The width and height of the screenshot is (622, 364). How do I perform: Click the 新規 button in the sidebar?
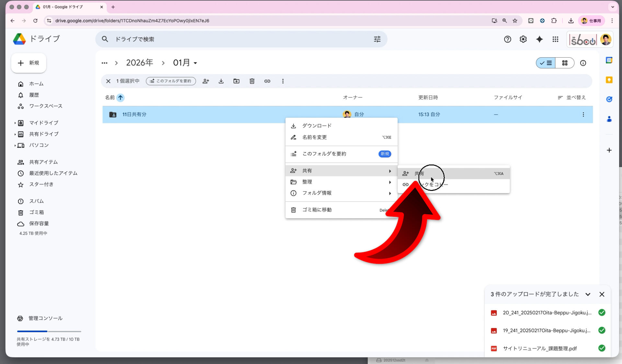tap(29, 63)
